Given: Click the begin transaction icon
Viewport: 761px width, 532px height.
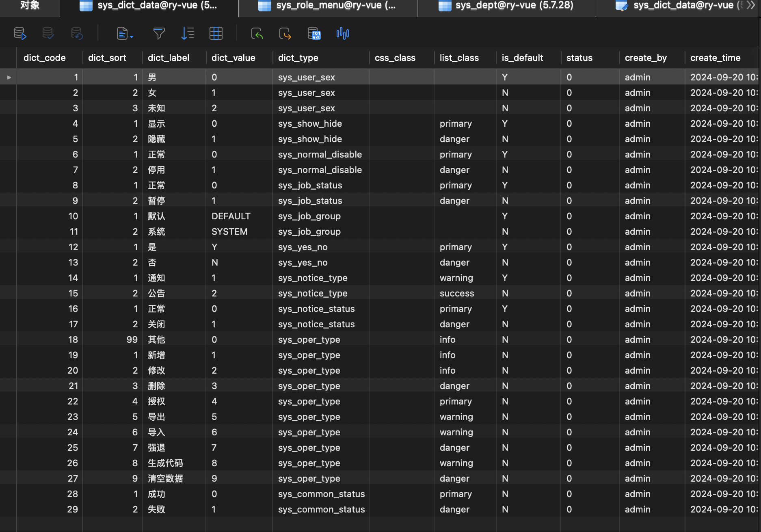Looking at the screenshot, I should tap(20, 33).
